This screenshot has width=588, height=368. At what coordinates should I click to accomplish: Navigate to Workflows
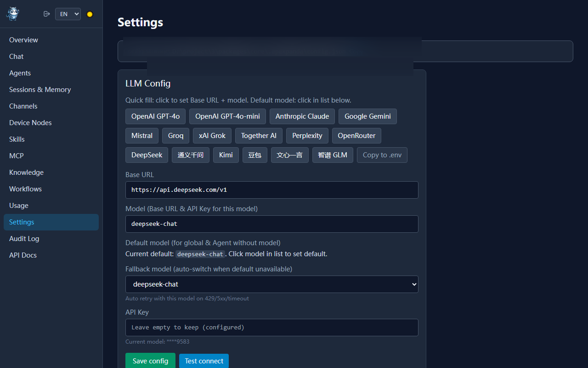point(51,189)
